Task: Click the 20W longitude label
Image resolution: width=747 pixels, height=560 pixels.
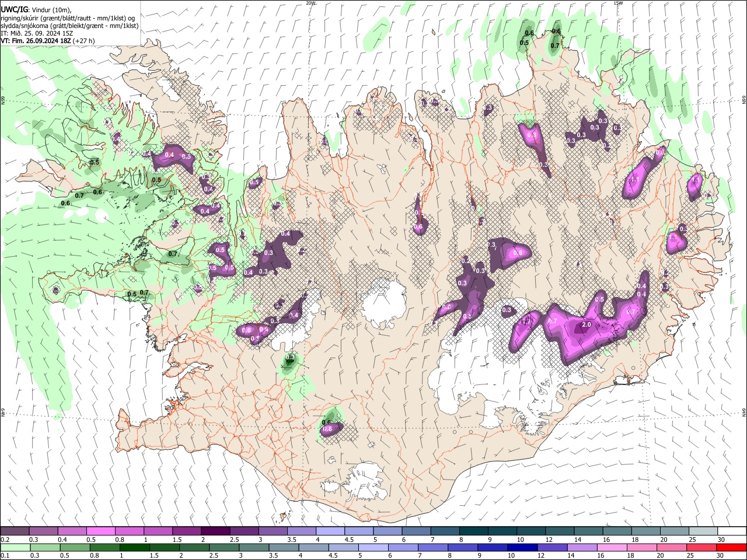Action: coord(310,3)
